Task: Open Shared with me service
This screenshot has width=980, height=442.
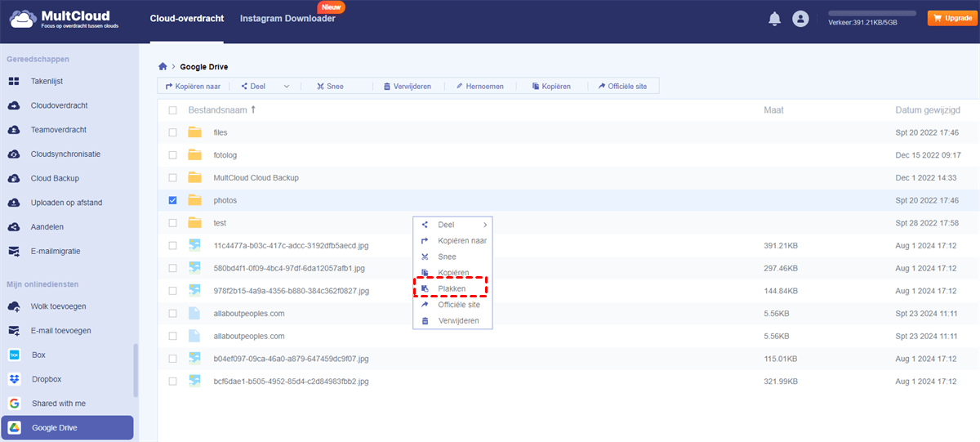Action: pyautogui.click(x=59, y=404)
